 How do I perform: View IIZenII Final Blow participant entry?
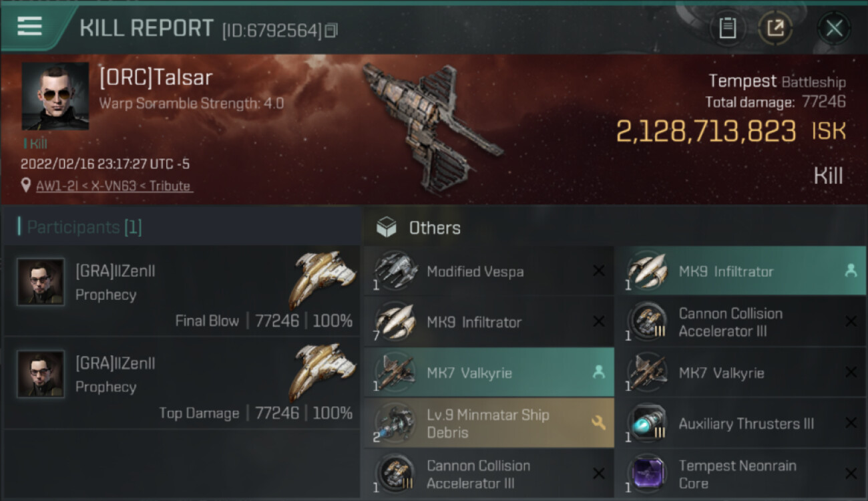[x=182, y=290]
